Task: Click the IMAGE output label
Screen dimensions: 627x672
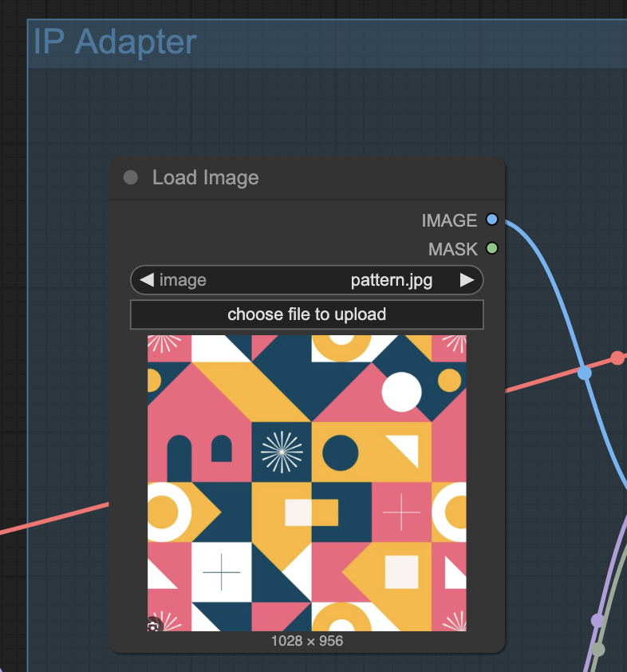Action: pyautogui.click(x=449, y=220)
